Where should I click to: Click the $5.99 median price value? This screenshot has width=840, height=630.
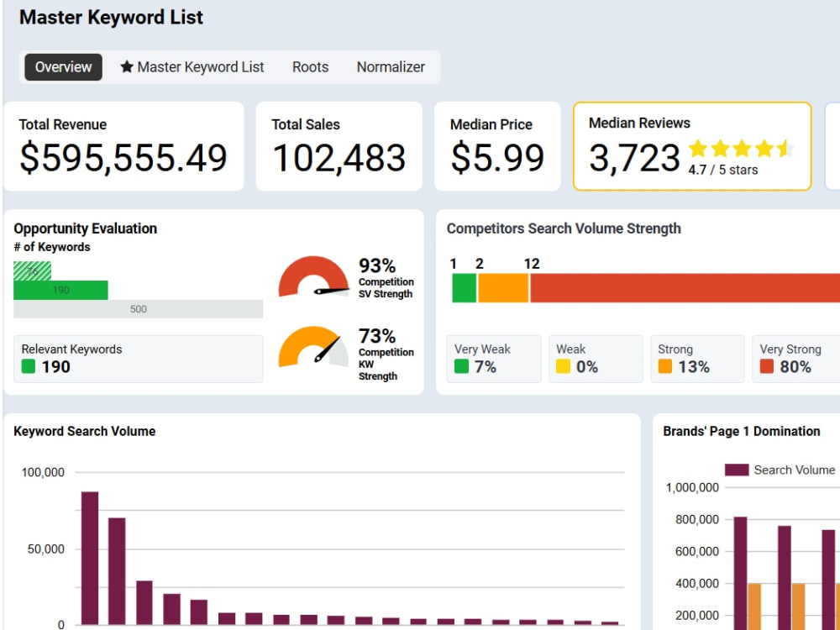[497, 158]
